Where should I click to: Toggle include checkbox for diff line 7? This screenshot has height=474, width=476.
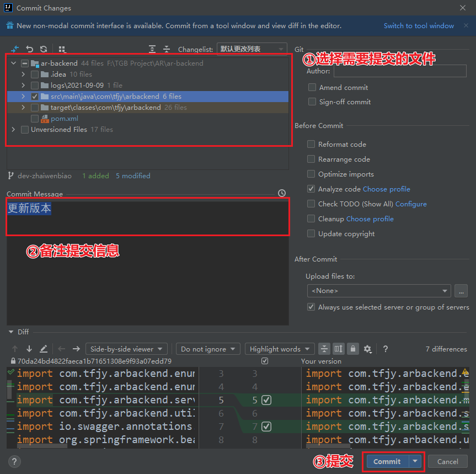tap(266, 427)
